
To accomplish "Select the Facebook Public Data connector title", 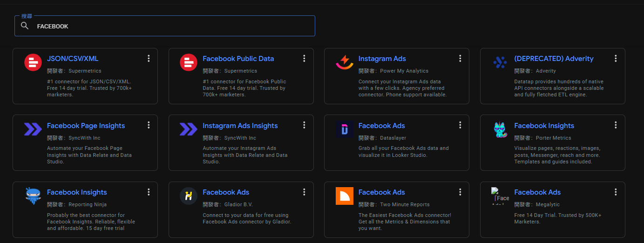I will pos(238,59).
